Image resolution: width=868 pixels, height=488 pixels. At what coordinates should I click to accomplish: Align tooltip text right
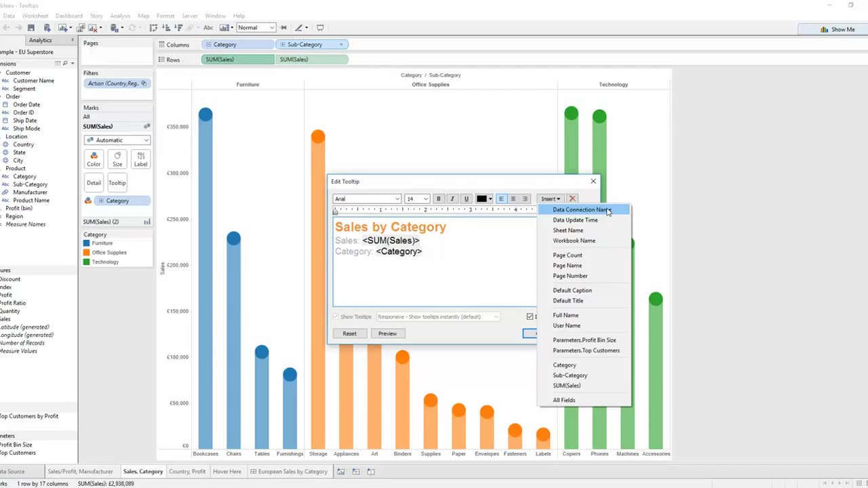(524, 199)
